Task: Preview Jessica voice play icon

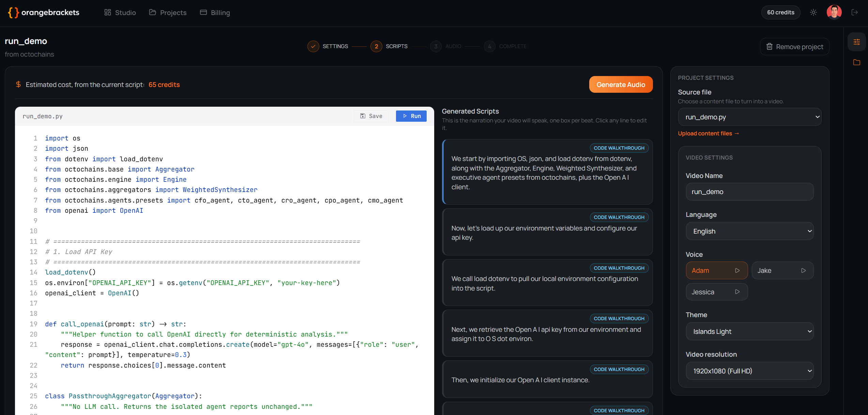Action: (737, 292)
